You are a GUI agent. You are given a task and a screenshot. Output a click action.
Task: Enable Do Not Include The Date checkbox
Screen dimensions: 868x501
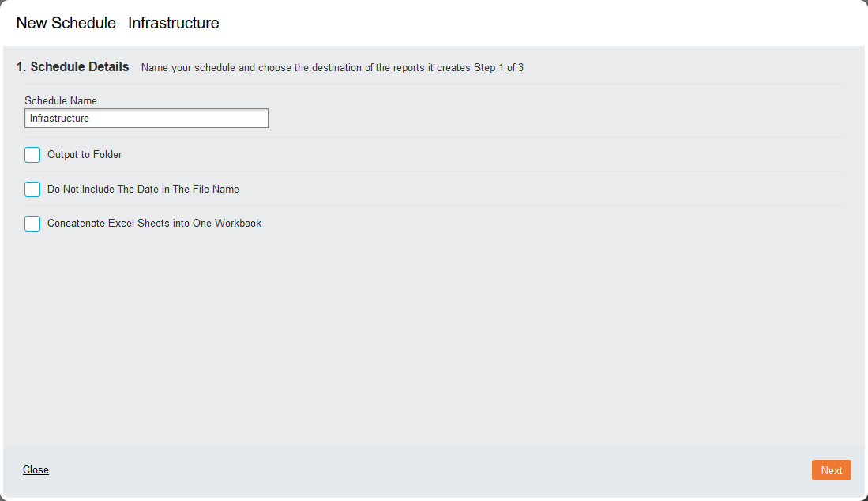pyautogui.click(x=32, y=190)
